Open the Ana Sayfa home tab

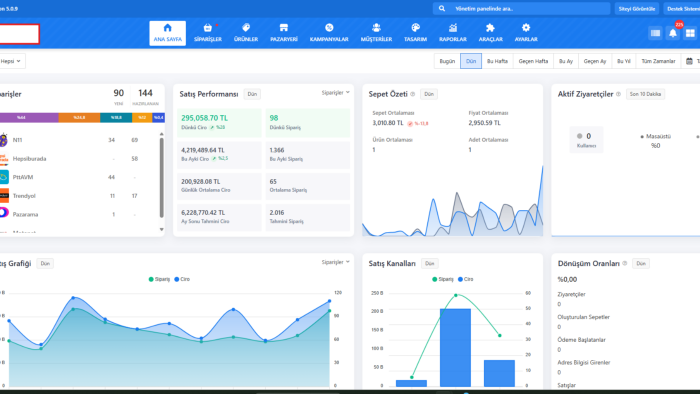click(x=167, y=33)
